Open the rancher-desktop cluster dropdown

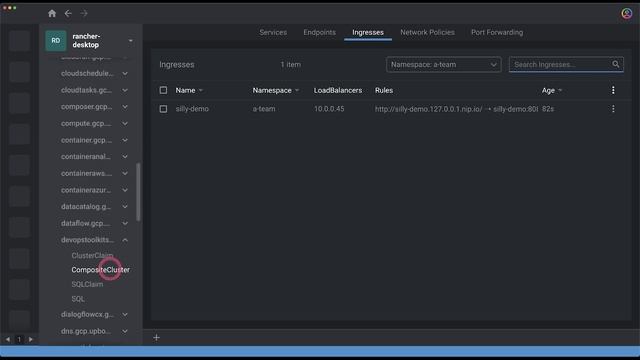[x=131, y=41]
